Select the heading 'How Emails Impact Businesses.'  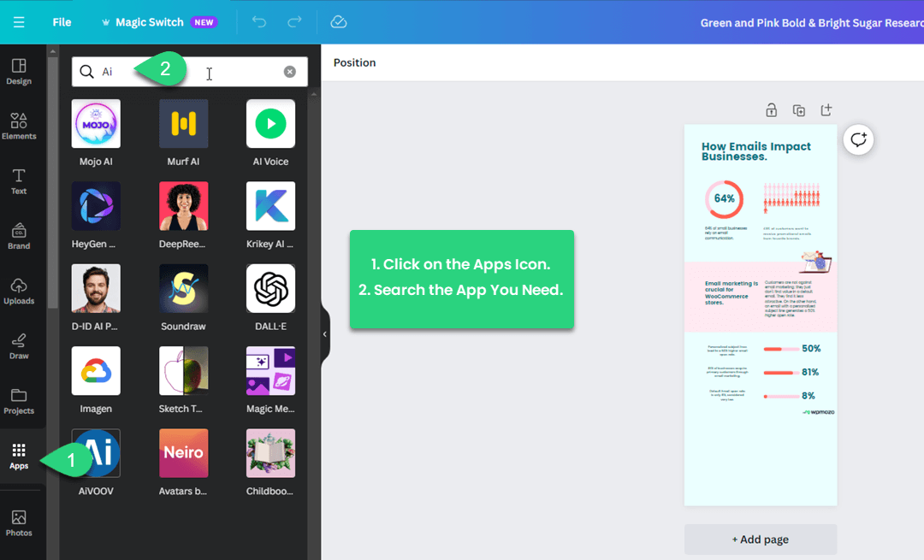[x=756, y=151]
